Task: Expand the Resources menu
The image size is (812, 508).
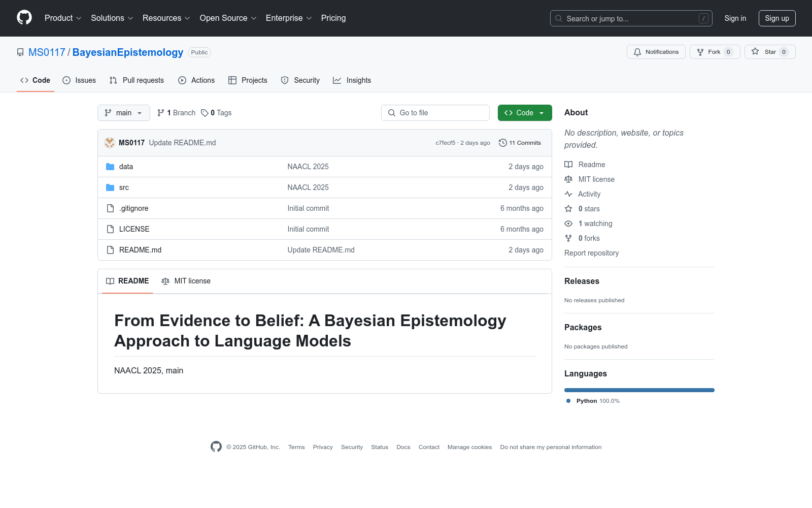Action: pyautogui.click(x=166, y=18)
